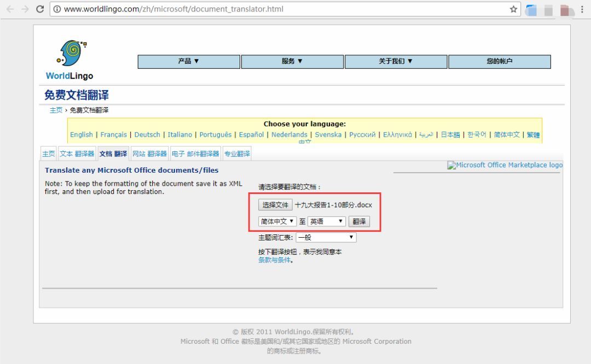Click the address bar URL field

tap(285, 9)
